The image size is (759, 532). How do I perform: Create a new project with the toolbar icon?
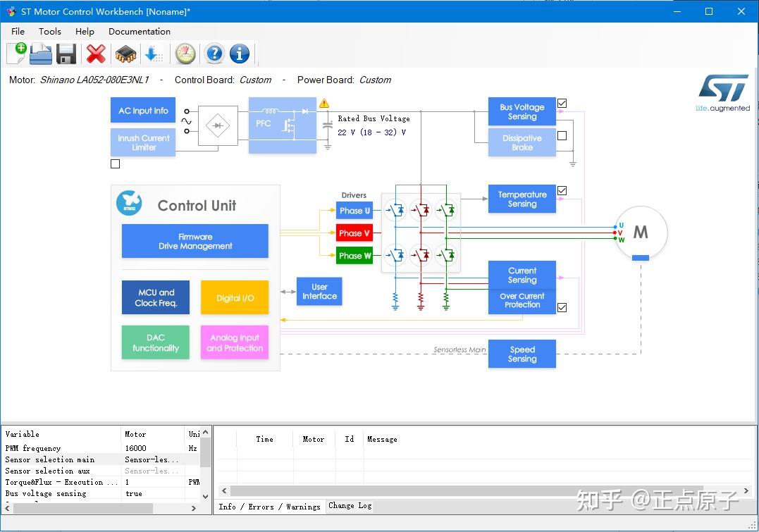16,54
